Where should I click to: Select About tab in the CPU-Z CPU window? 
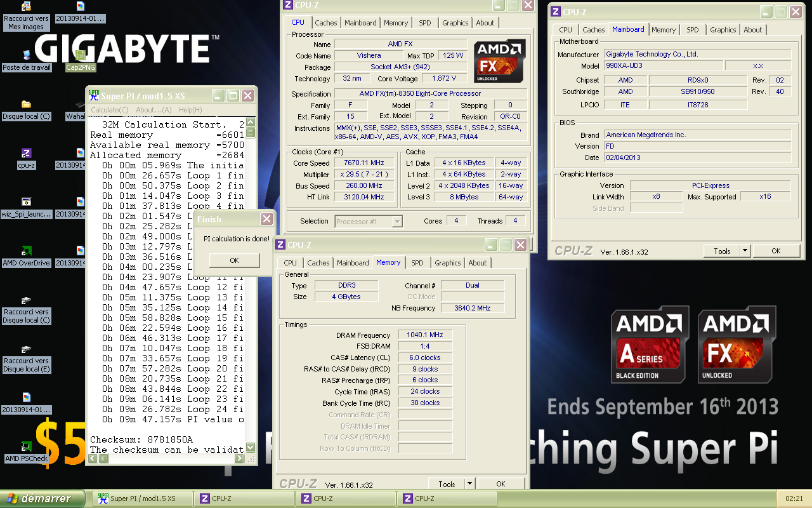(x=485, y=23)
